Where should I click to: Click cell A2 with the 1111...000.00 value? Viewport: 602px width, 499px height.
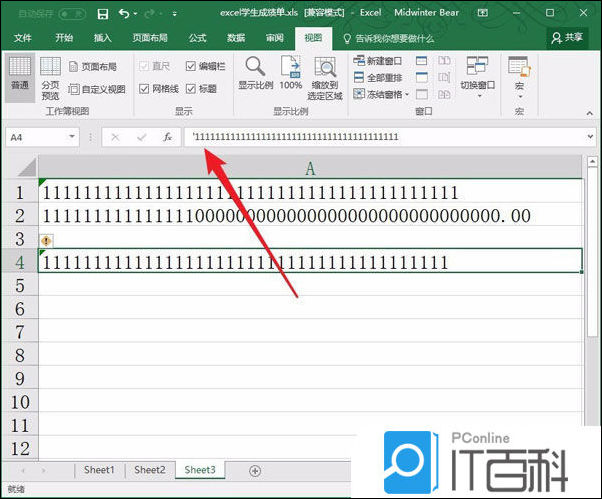pyautogui.click(x=310, y=215)
